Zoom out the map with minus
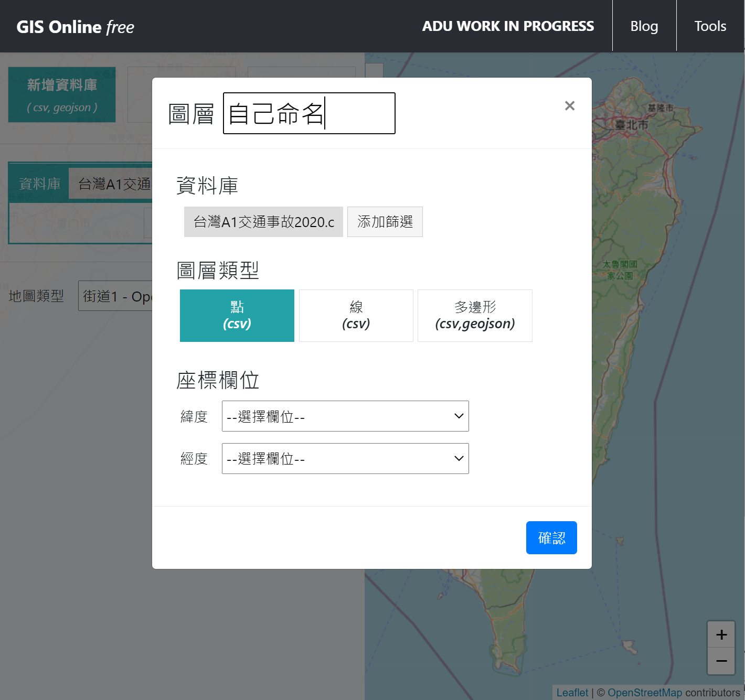This screenshot has height=700, width=745. point(721,661)
